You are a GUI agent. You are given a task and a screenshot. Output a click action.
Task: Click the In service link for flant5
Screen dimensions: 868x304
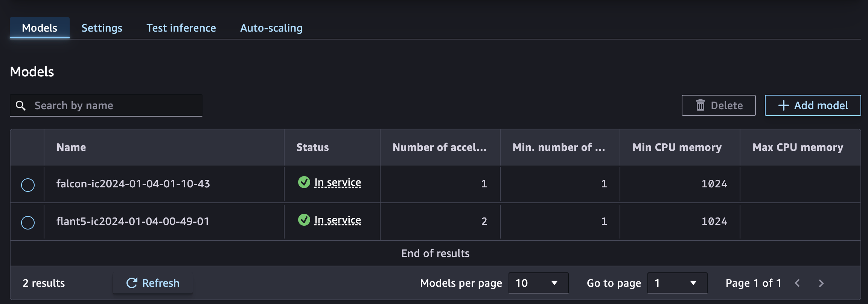(x=338, y=220)
